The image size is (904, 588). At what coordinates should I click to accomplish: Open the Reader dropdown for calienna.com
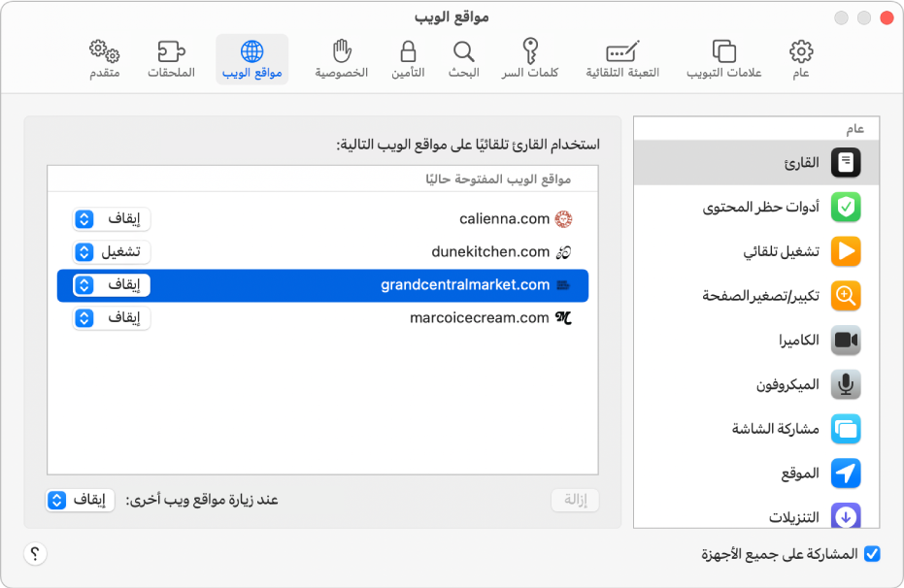coord(112,219)
